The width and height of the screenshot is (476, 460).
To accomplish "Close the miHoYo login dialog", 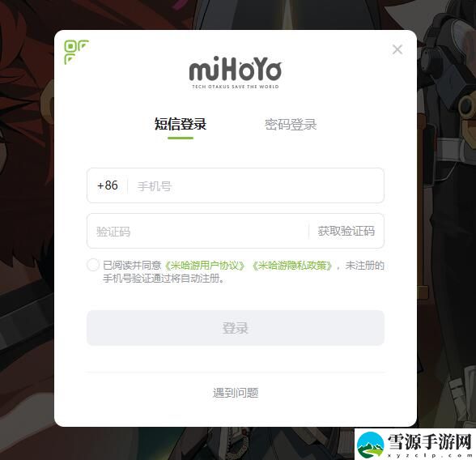I will [x=397, y=49].
